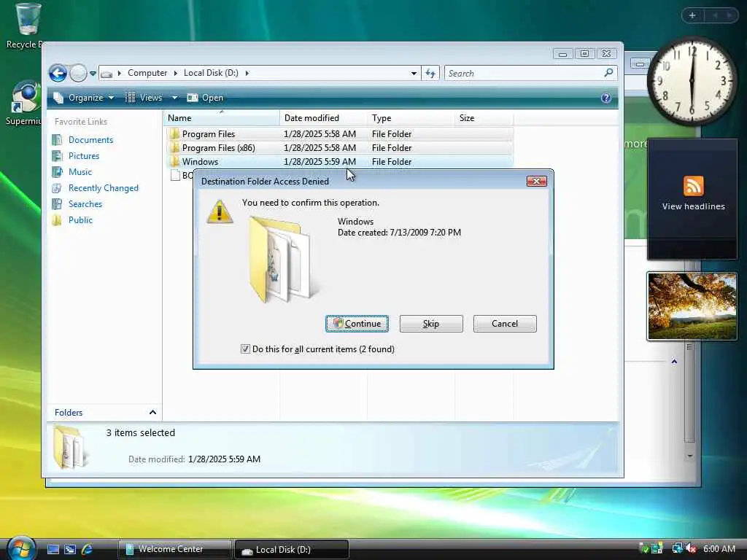The width and height of the screenshot is (747, 560).
Task: Sort by the Type column header
Action: click(410, 118)
